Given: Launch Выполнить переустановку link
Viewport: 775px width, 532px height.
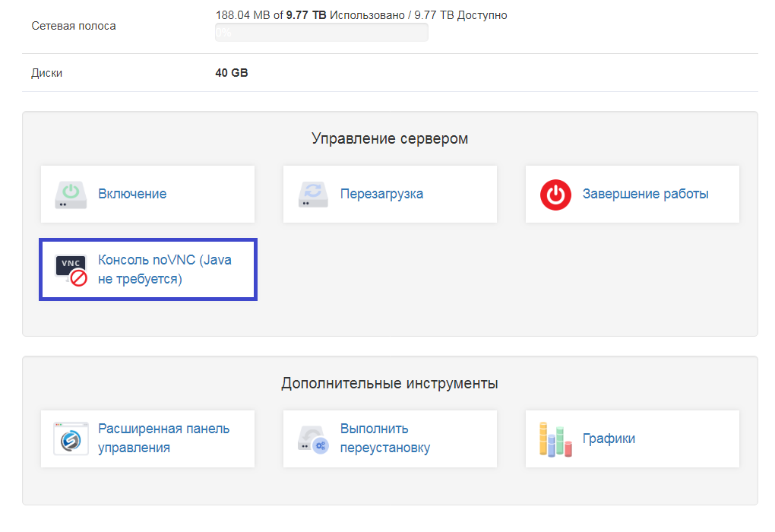Looking at the screenshot, I should pyautogui.click(x=384, y=439).
